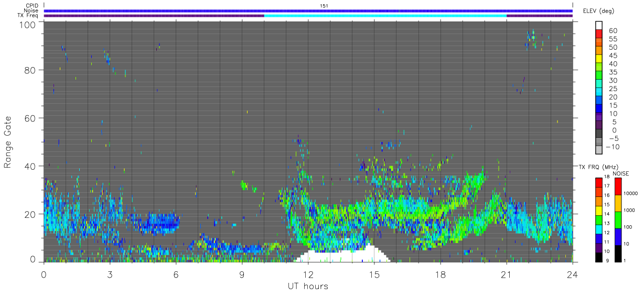
Task: Click the blue ELEV swatch between 10 and 15
Action: [599, 109]
